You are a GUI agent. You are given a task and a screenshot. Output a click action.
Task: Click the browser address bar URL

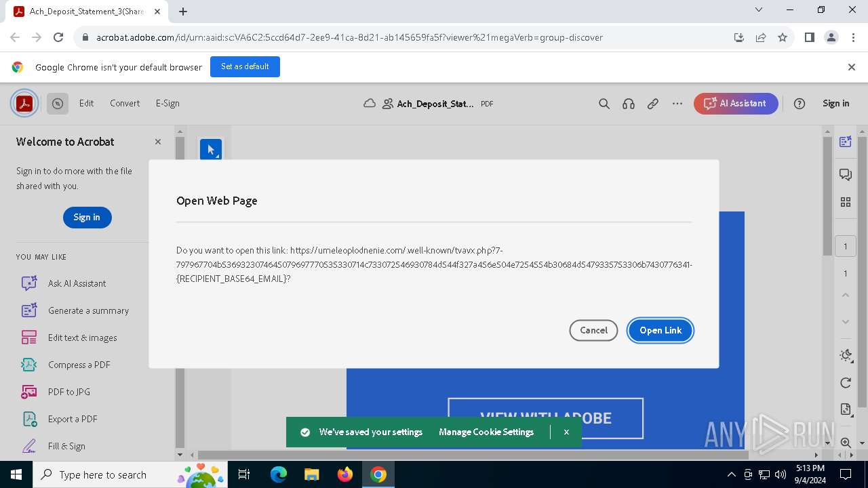[349, 38]
